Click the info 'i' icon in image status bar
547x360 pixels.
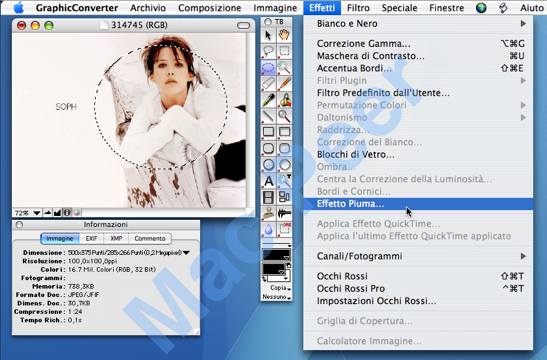[67, 212]
